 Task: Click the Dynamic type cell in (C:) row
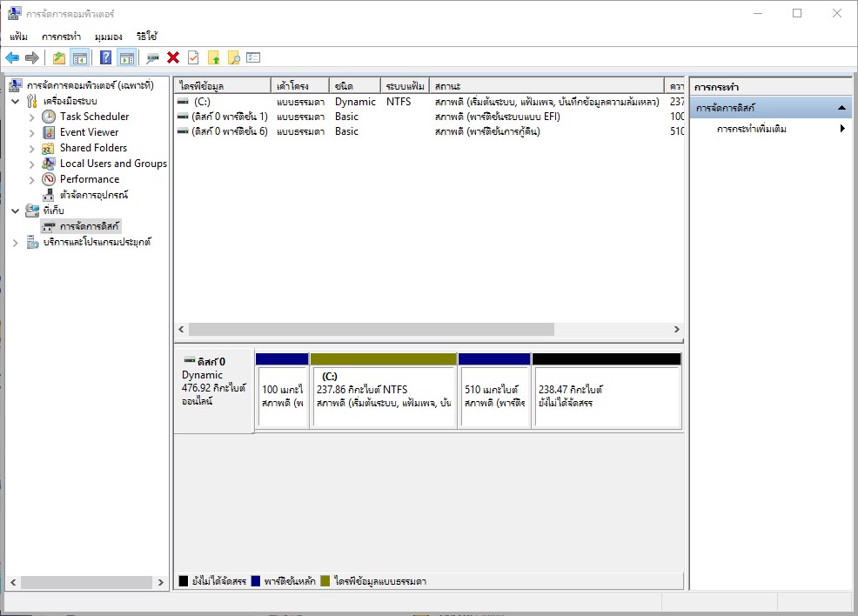pos(355,102)
